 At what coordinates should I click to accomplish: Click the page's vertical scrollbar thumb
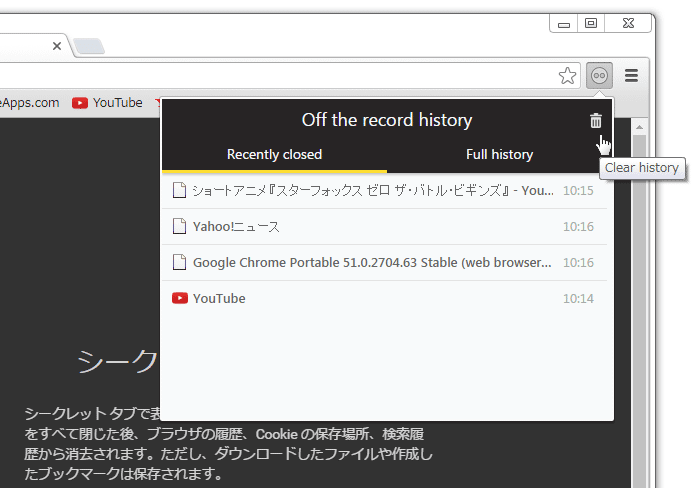tap(639, 311)
